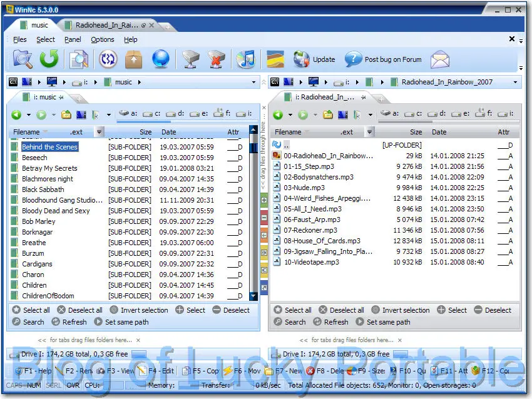Select drive d: in right panel

tap(436, 114)
